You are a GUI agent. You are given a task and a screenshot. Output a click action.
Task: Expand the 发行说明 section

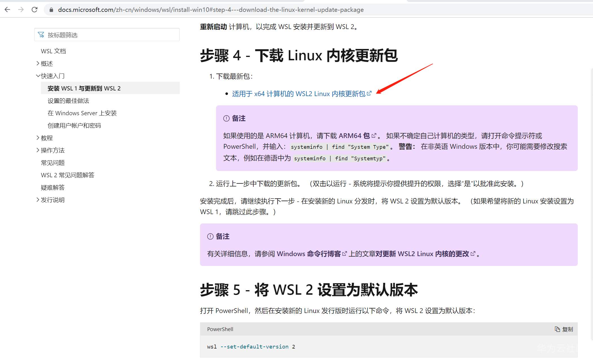[x=38, y=200]
